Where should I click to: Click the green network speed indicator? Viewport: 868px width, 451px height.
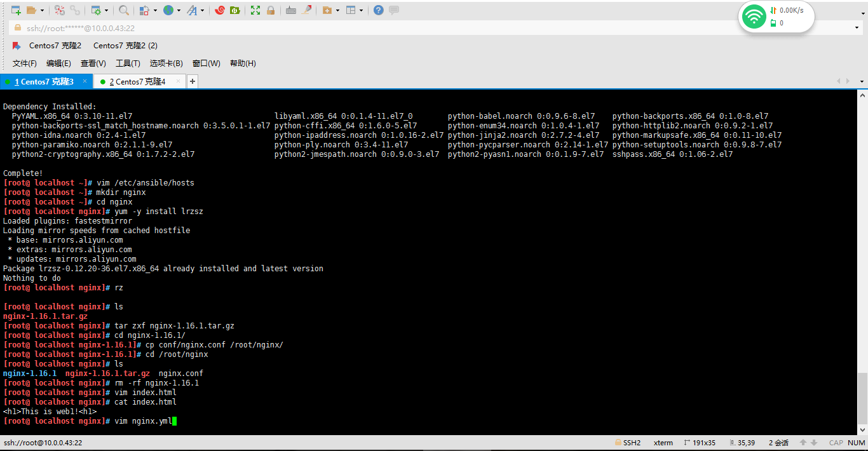tap(754, 16)
